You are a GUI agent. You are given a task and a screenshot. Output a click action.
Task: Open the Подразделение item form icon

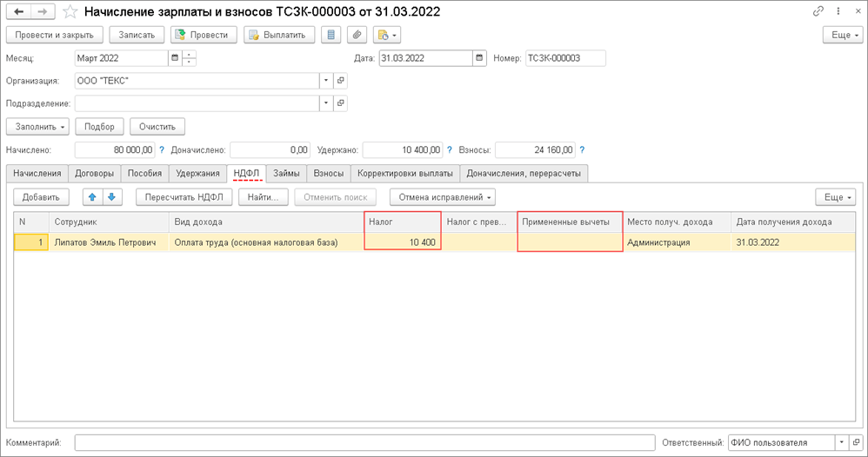pyautogui.click(x=340, y=103)
